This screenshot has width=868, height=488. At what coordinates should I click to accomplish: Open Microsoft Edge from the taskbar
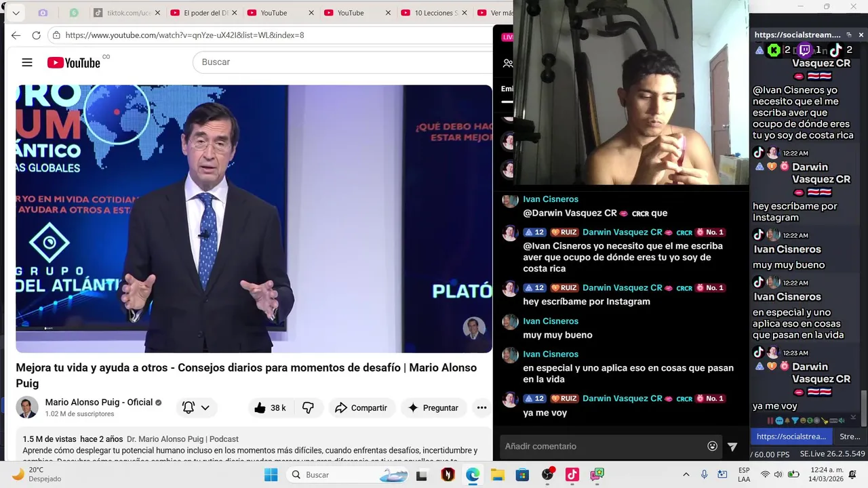tap(473, 474)
